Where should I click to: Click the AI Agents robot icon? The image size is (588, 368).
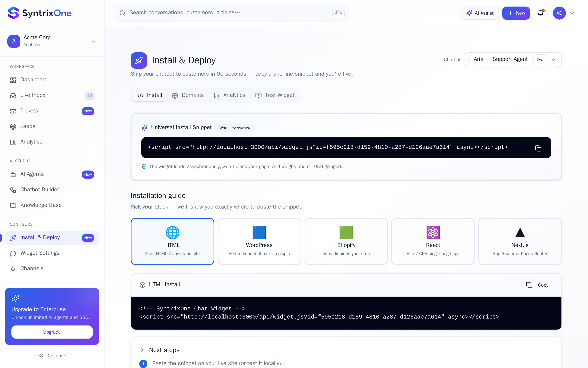point(13,175)
